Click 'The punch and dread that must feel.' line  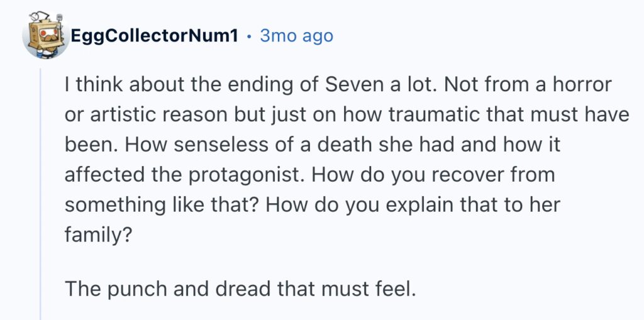[240, 289]
